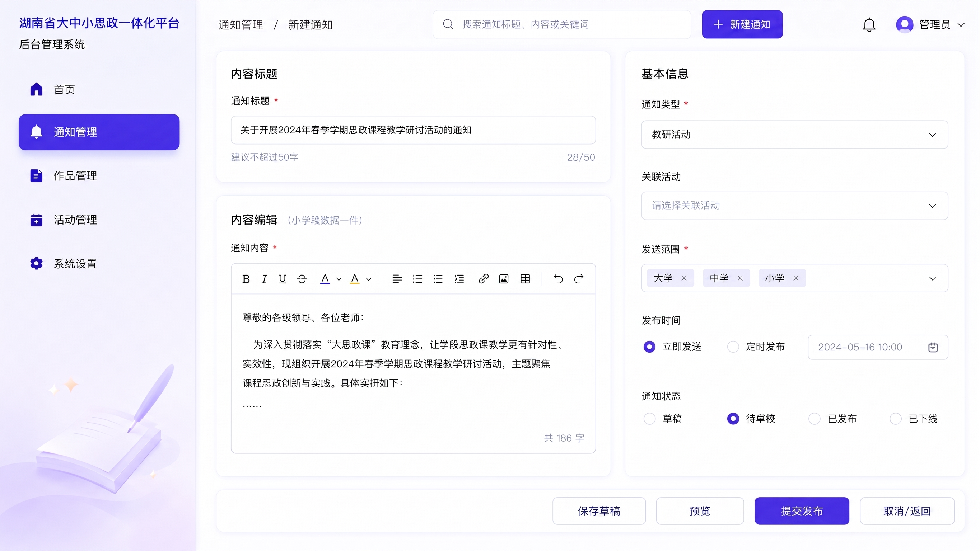Open font color dropdown arrow
Viewport: 980px width, 551px height.
click(339, 279)
